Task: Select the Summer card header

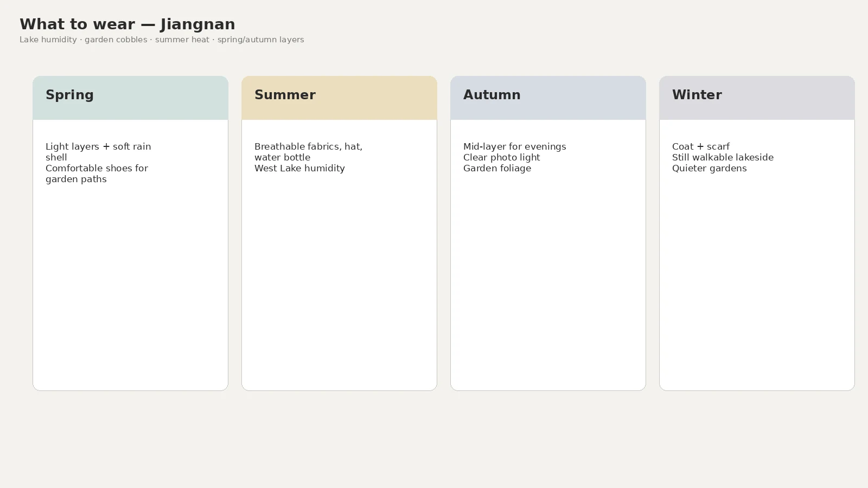Action: click(339, 98)
